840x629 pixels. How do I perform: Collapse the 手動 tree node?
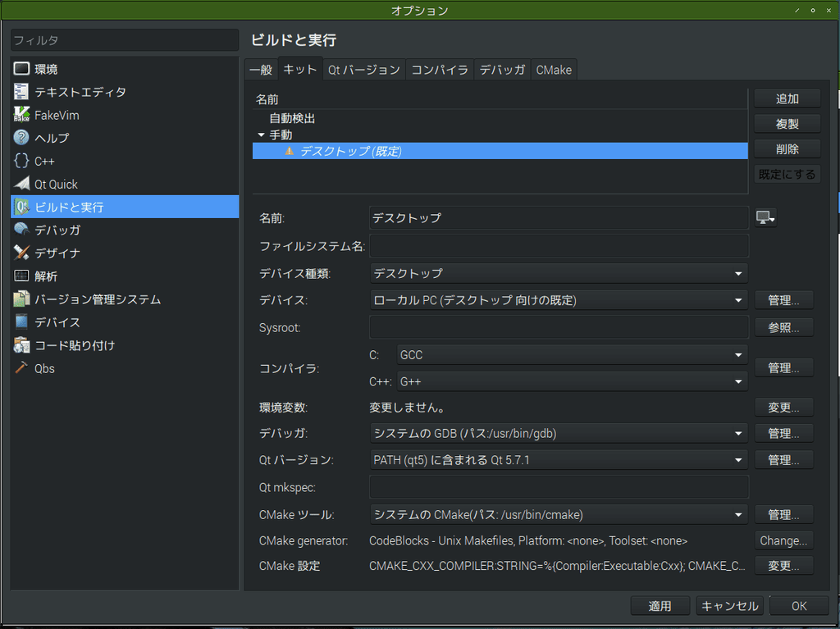click(x=261, y=135)
